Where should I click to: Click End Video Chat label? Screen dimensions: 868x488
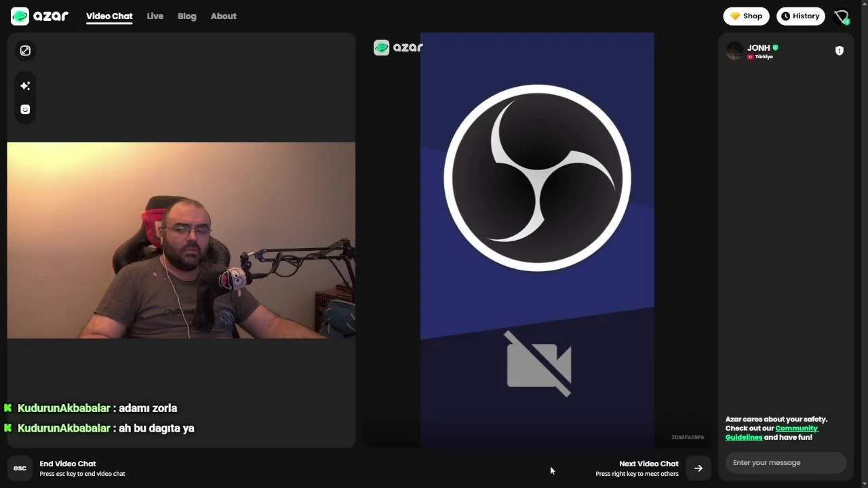[68, 464]
